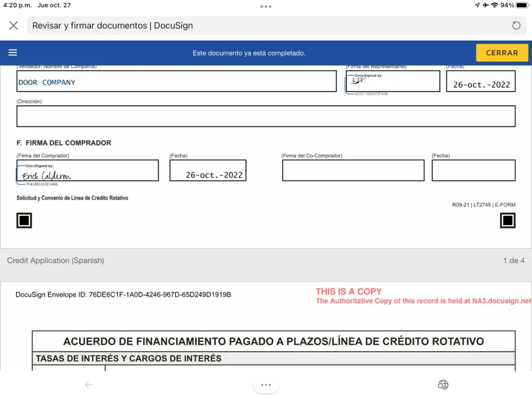This screenshot has height=399, width=532.
Task: Click the empty Co-Comprador signature box
Action: 353,170
